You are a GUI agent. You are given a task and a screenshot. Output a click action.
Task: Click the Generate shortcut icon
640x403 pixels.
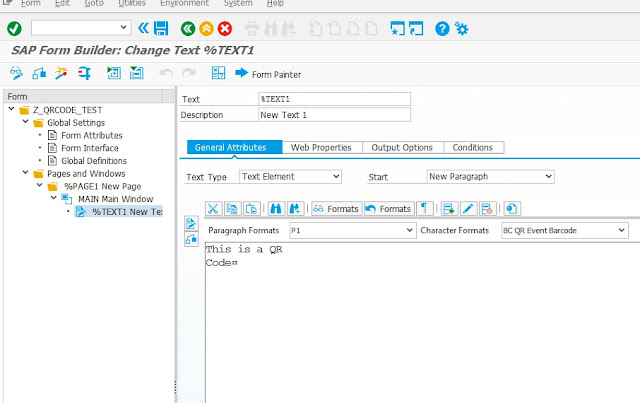pos(416,29)
